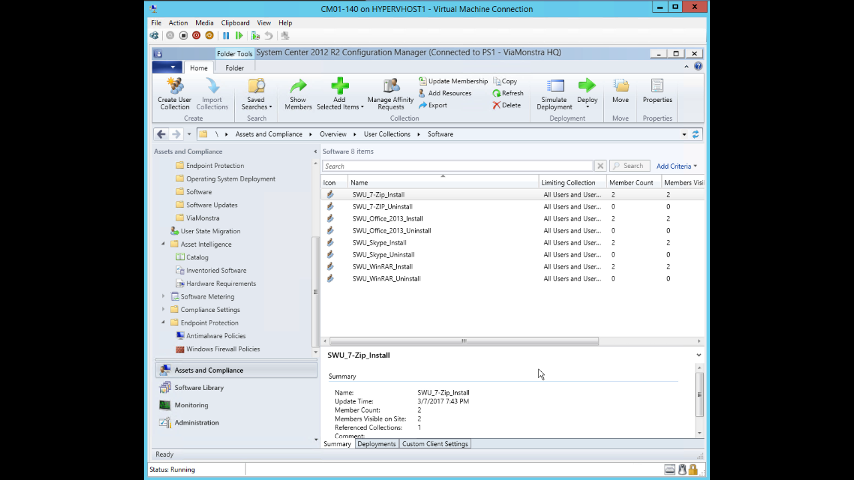Click the Manage Affinity Requests icon
This screenshot has width=854, height=480.
390,87
